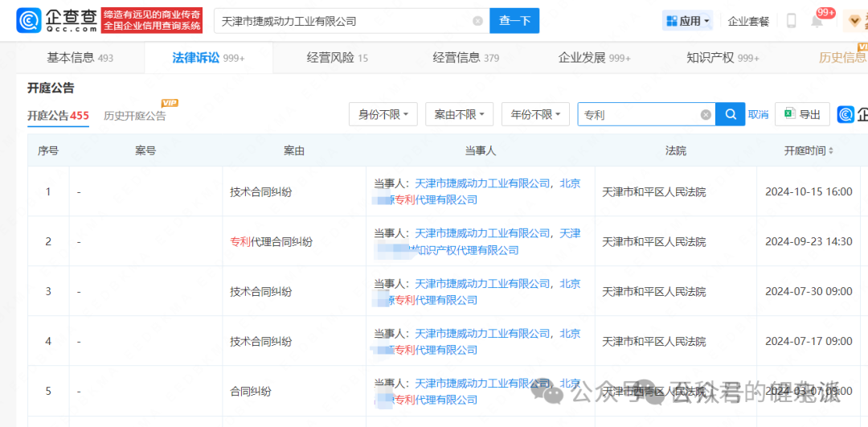
Task: Click the date 2024-09-23 14:30
Action: (x=809, y=241)
